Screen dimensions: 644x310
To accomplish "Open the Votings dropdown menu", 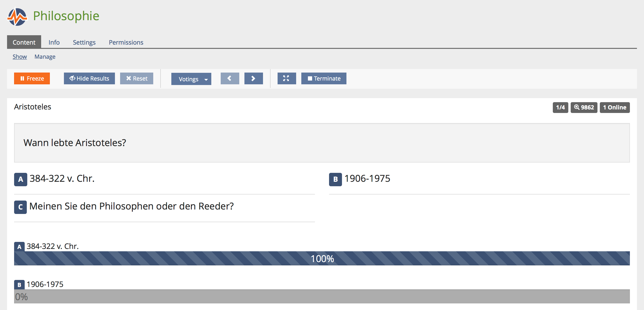I will (191, 79).
